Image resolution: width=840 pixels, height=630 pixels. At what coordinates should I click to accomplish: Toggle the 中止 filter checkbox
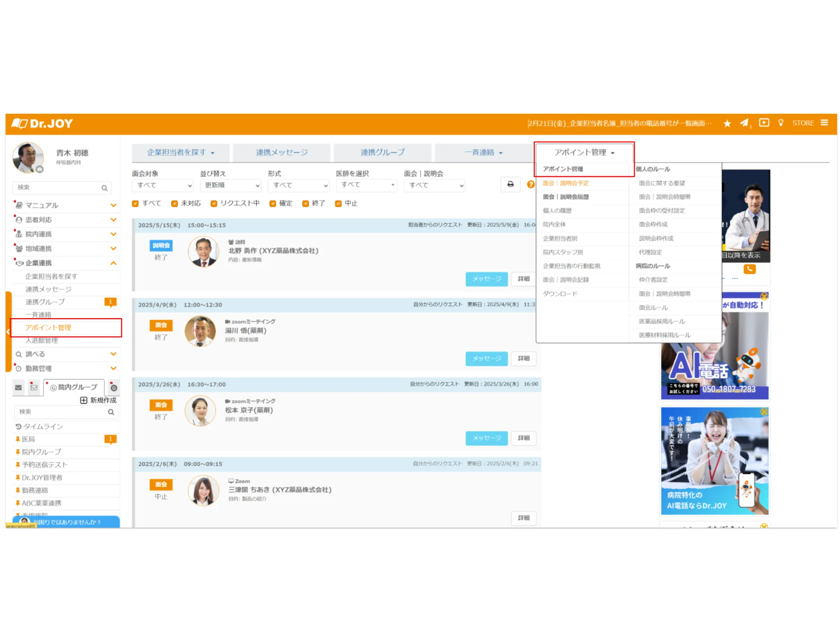[x=338, y=203]
